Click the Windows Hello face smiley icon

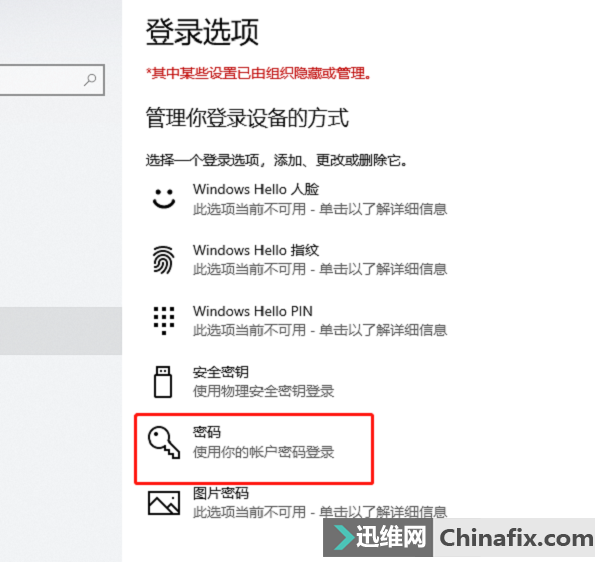click(x=164, y=199)
